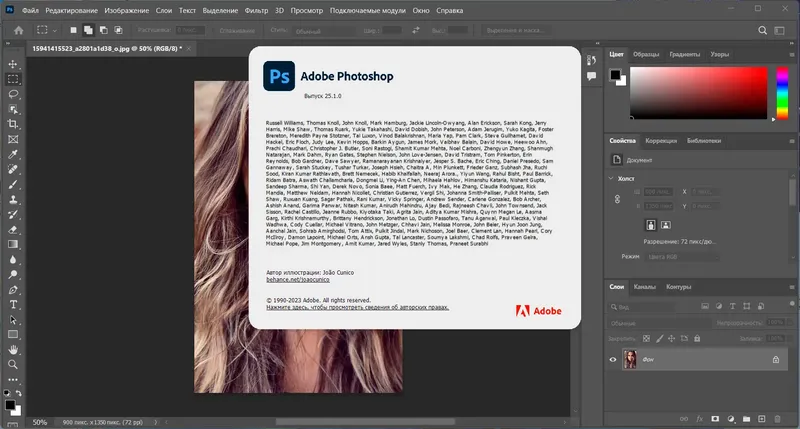Open the Color panel options menu
The width and height of the screenshot is (800, 429).
click(792, 55)
